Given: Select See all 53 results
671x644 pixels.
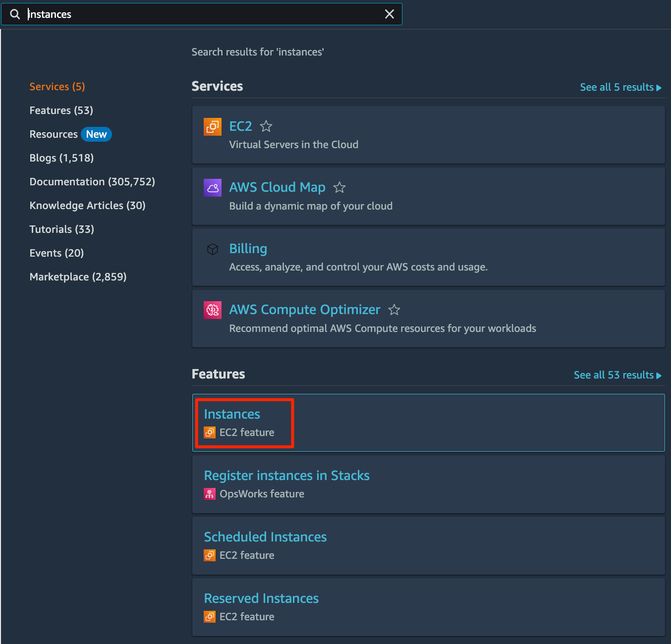Looking at the screenshot, I should tap(618, 375).
